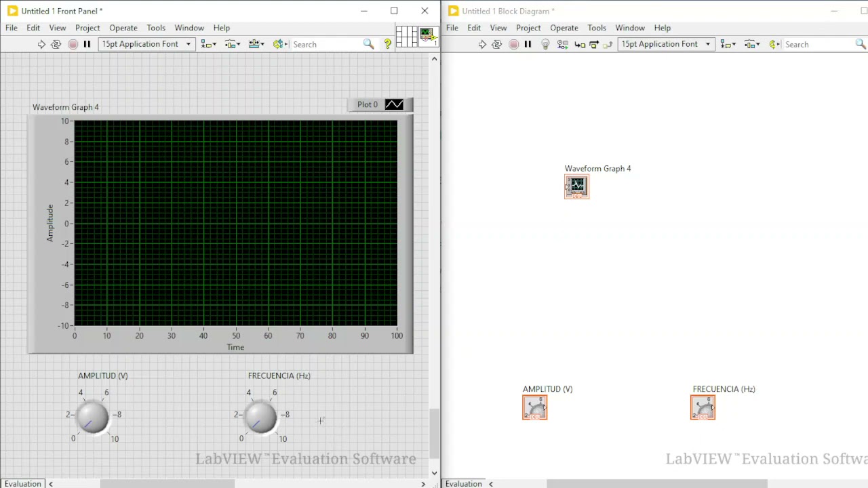Click Front Panel vertical scrollbar down arrow
The height and width of the screenshot is (488, 868).
pos(435,473)
